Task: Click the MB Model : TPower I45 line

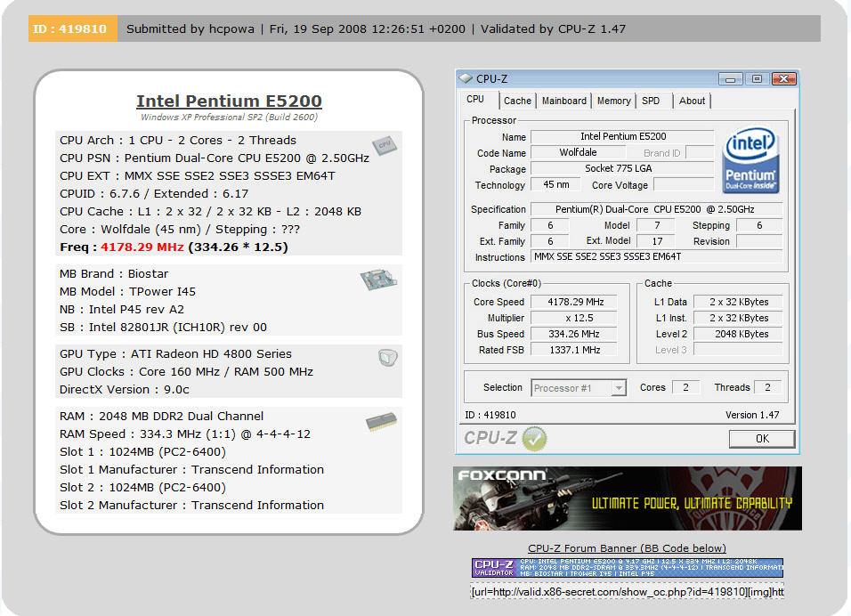Action: coord(127,291)
